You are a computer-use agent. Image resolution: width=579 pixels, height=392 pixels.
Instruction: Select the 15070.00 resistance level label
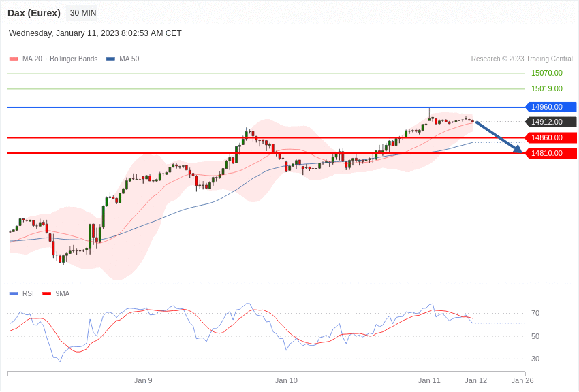(547, 73)
